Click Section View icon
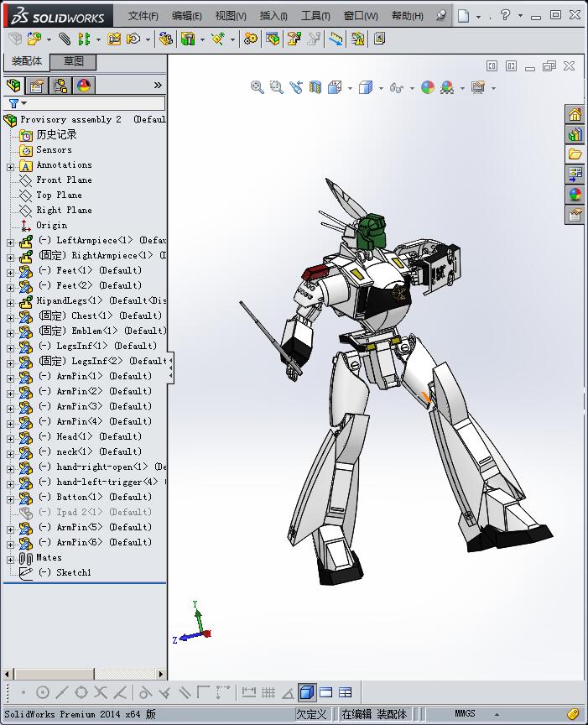This screenshot has height=725, width=588. (x=315, y=87)
